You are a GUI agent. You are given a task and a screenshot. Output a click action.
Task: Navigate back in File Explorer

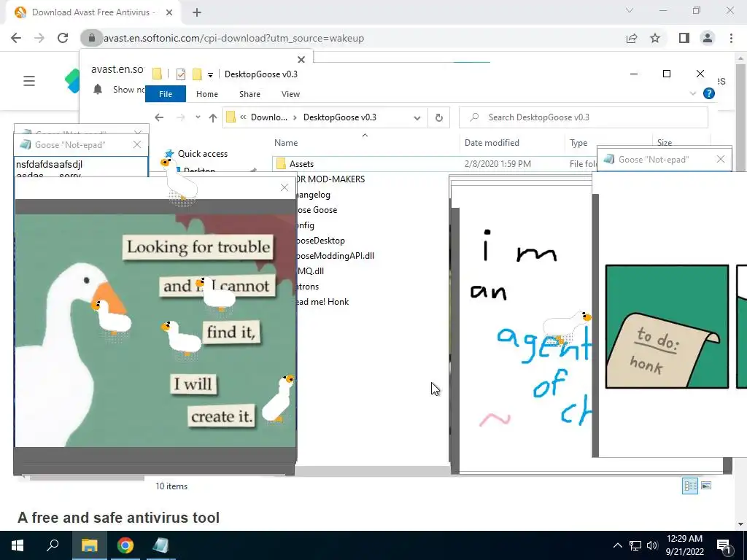pyautogui.click(x=159, y=117)
